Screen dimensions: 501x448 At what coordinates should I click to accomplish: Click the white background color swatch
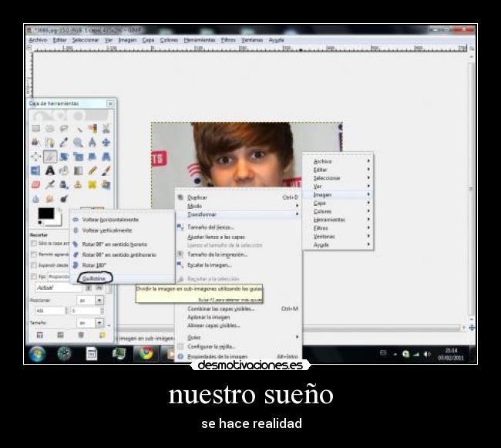58,222
